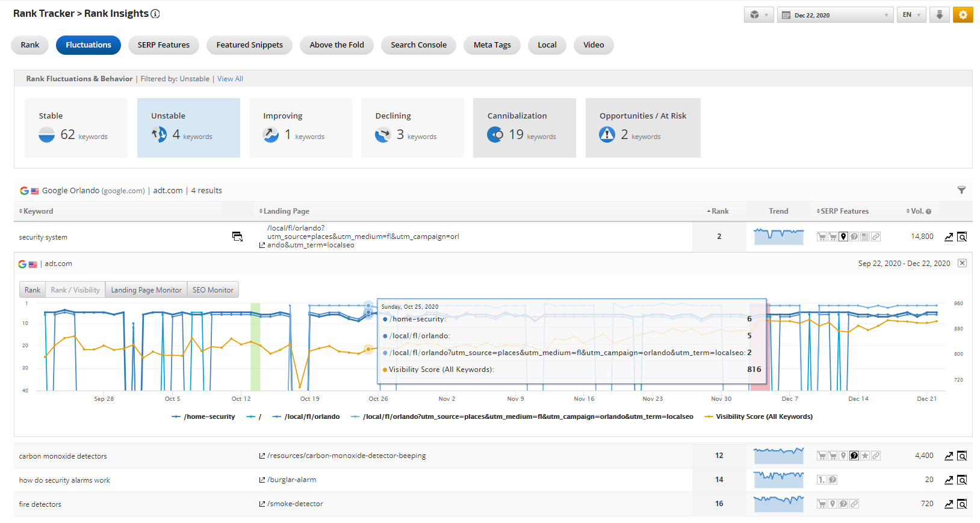Click the local pin SERP feature for security system

(x=843, y=237)
